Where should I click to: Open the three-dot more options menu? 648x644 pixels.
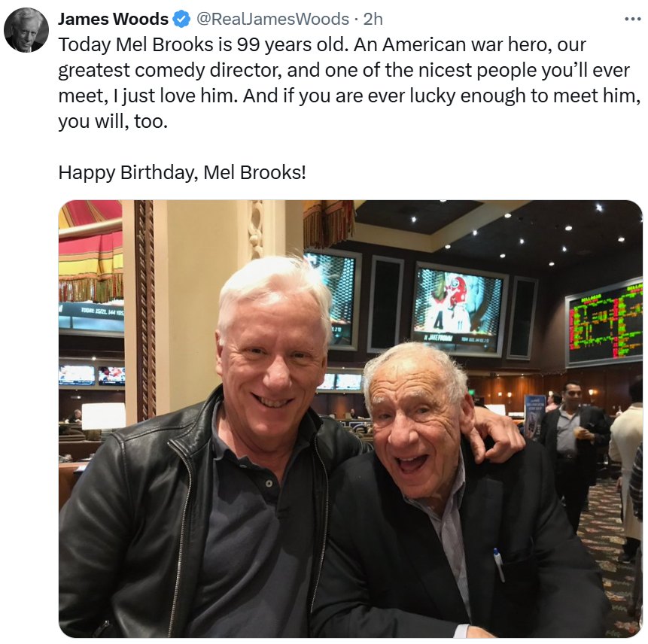[x=632, y=19]
